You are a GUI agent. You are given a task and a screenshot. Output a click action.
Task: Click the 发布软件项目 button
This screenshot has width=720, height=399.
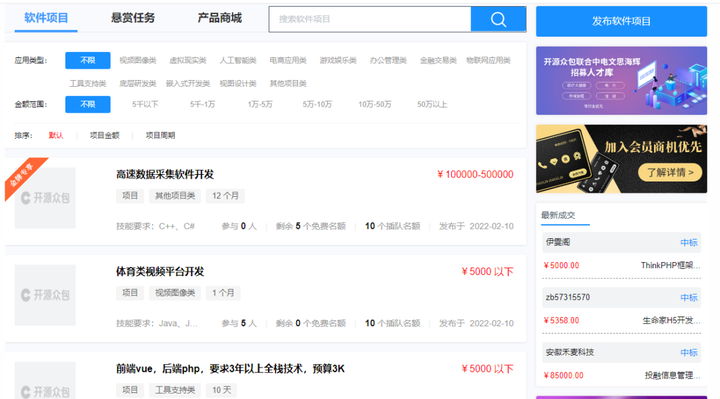tap(621, 21)
